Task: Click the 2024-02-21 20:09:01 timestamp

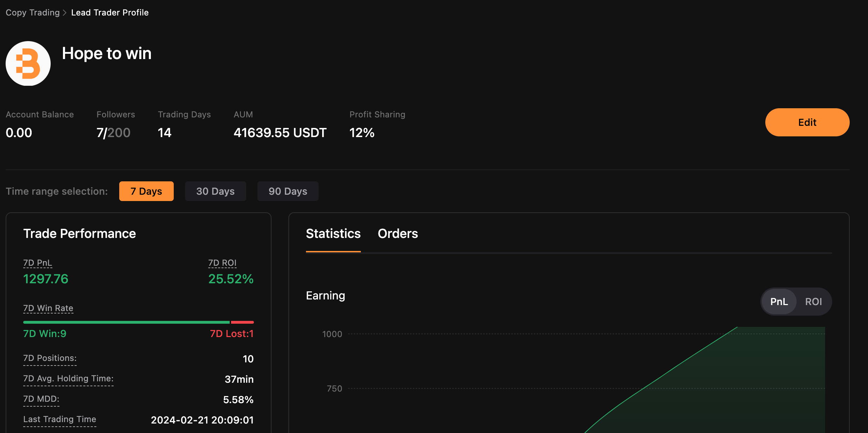Action: [202, 420]
